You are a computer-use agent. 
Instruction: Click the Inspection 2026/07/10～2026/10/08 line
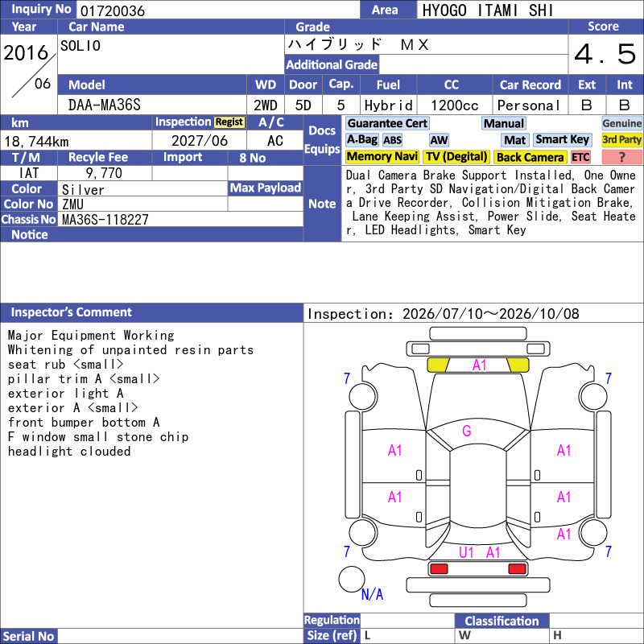point(444,314)
